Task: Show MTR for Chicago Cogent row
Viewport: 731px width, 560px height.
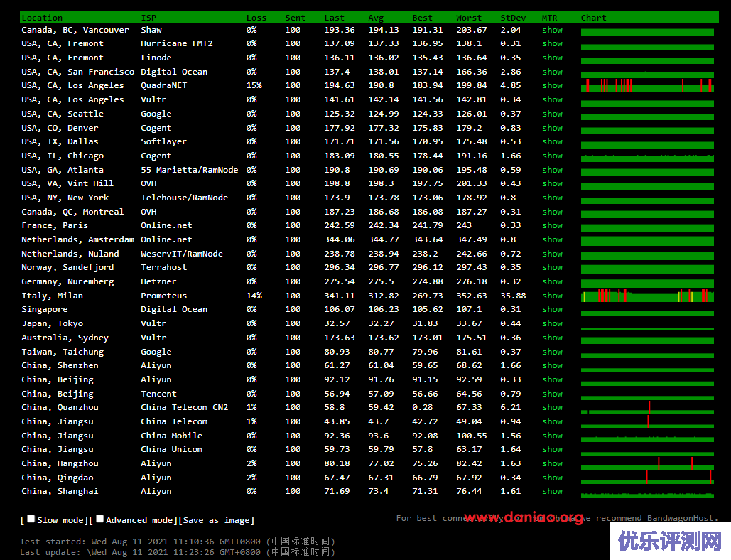Action: 553,156
